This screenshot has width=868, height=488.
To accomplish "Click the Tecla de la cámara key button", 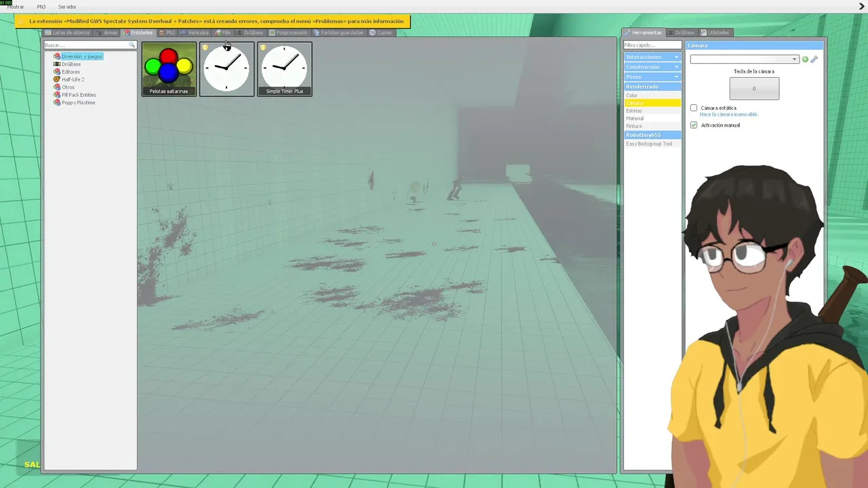I will tap(754, 89).
